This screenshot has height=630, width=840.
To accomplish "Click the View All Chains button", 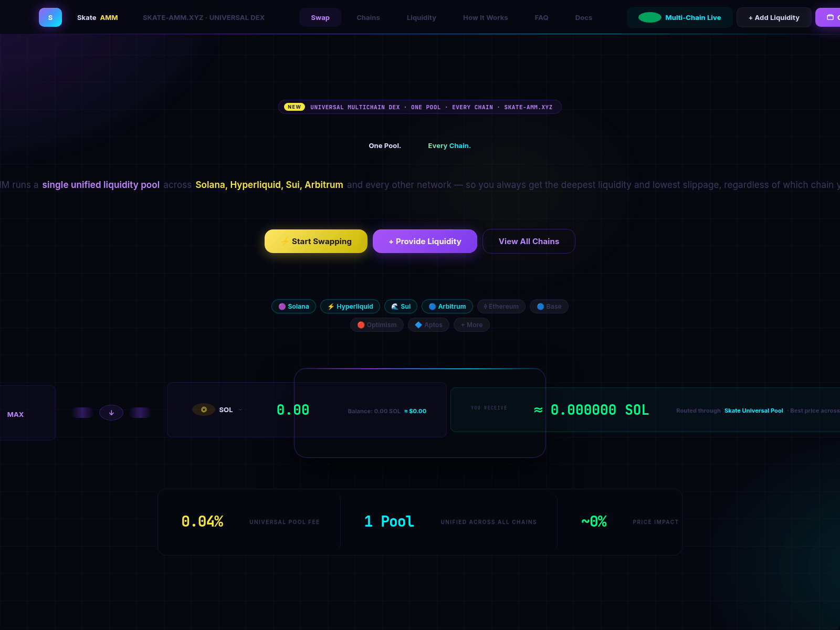I will (x=529, y=241).
